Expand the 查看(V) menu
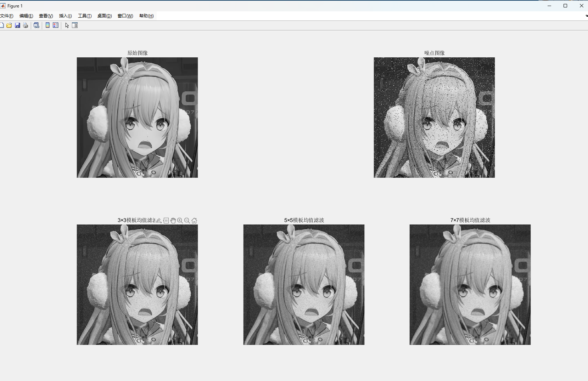Screen dimensions: 588x381 click(46, 16)
